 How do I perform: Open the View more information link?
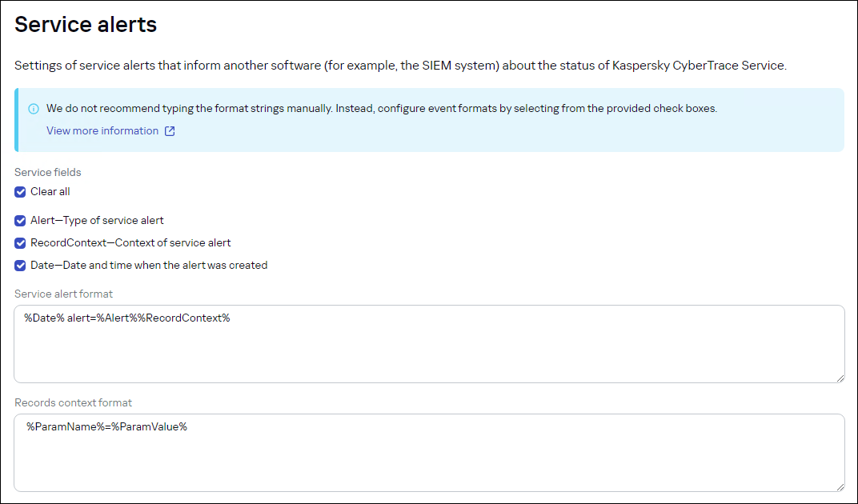(102, 130)
